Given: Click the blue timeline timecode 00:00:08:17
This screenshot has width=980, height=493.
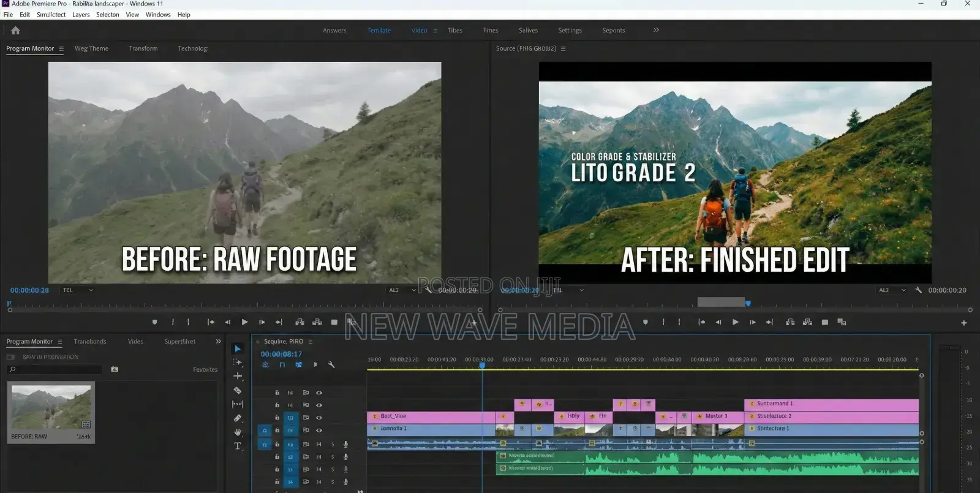Looking at the screenshot, I should [281, 354].
